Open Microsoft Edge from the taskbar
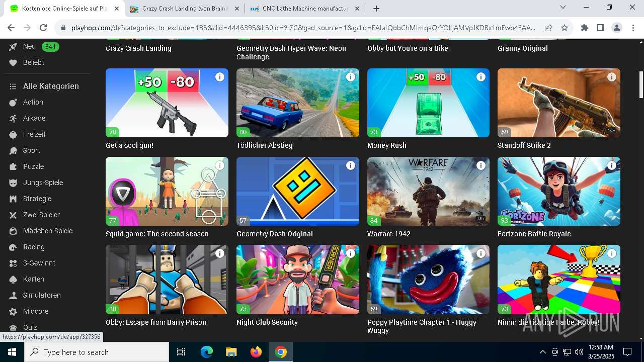The image size is (644, 362). pyautogui.click(x=207, y=352)
